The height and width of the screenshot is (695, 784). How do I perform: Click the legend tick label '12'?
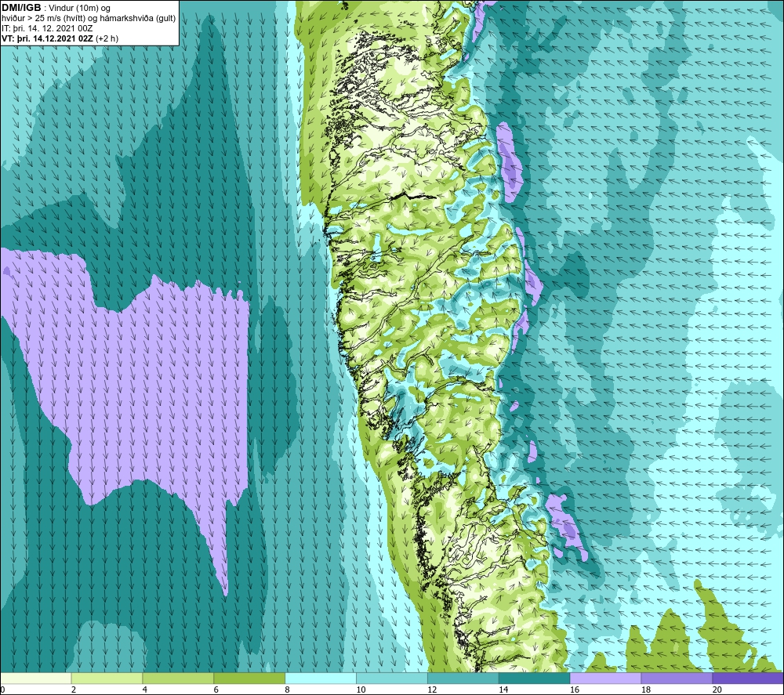coord(433,690)
